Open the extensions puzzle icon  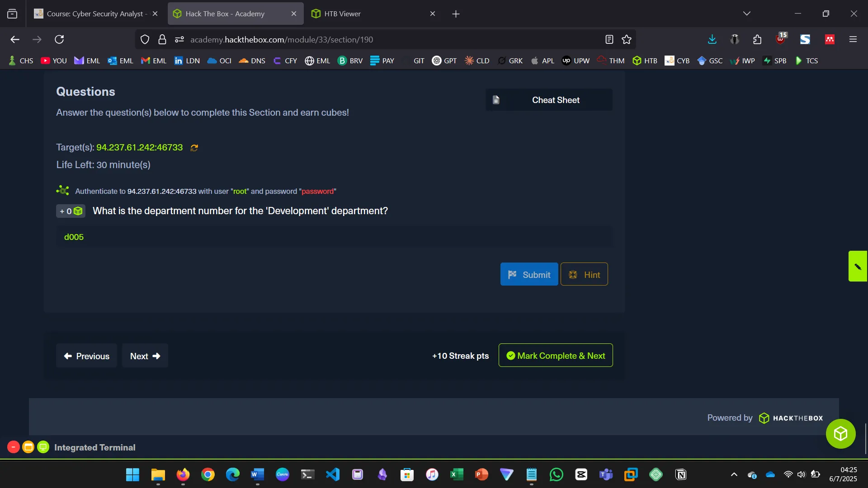click(x=758, y=40)
